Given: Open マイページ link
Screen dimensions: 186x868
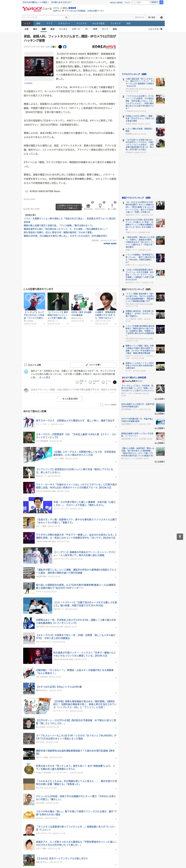Looking at the screenshot, I should (139, 17).
